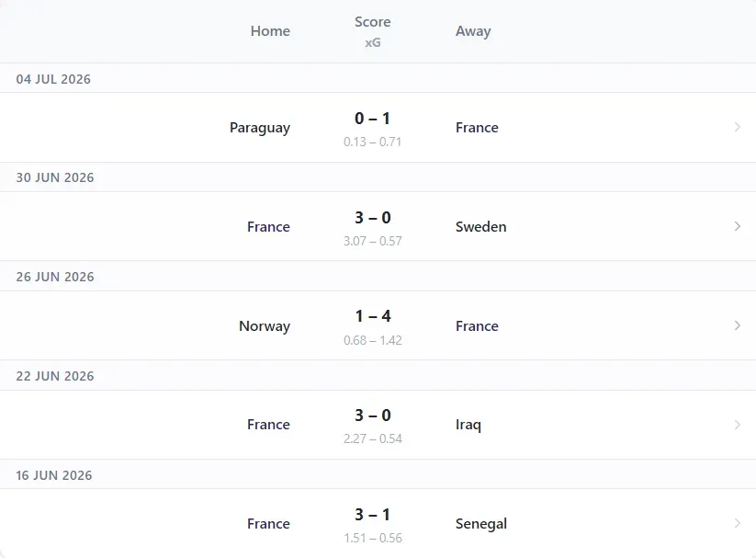Open chevron arrow for France vs Iraq match
Image resolution: width=756 pixels, height=558 pixels.
(738, 425)
